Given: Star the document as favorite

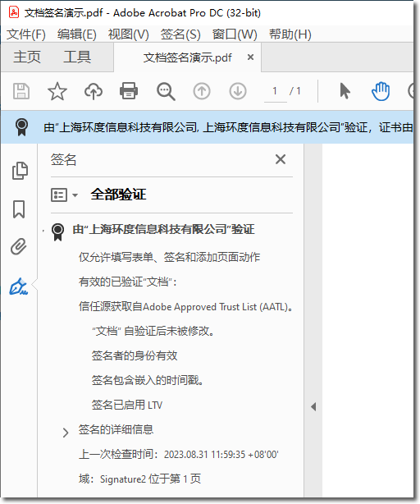Looking at the screenshot, I should click(x=57, y=91).
